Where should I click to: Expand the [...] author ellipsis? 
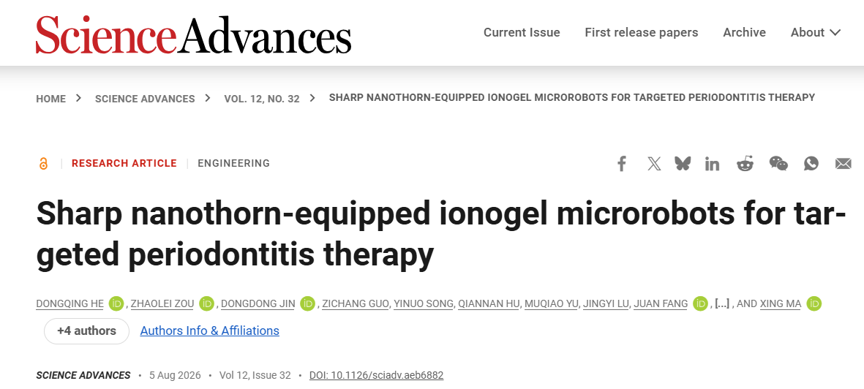(722, 304)
